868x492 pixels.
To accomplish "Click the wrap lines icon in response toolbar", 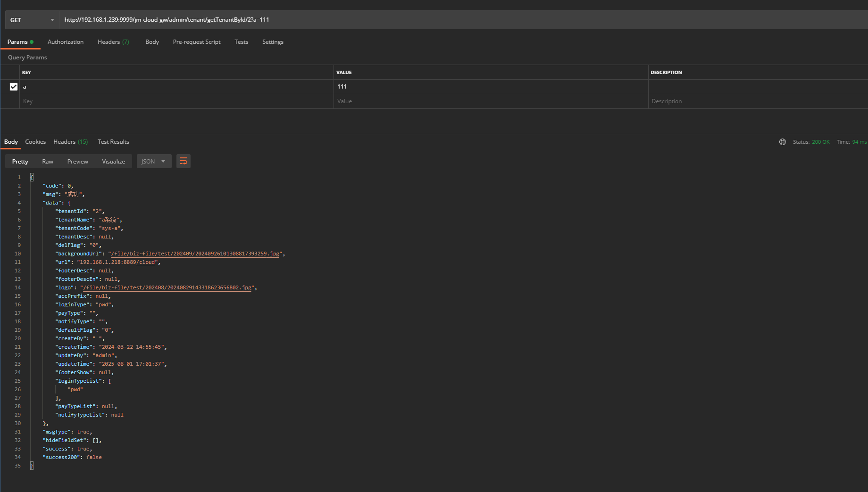I will point(184,161).
